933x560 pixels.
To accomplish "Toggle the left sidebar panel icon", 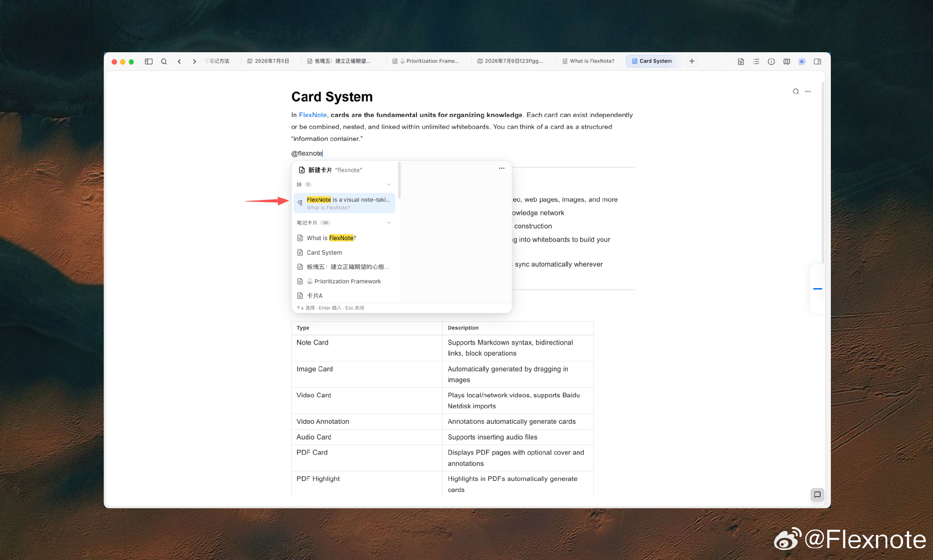I will pos(149,61).
